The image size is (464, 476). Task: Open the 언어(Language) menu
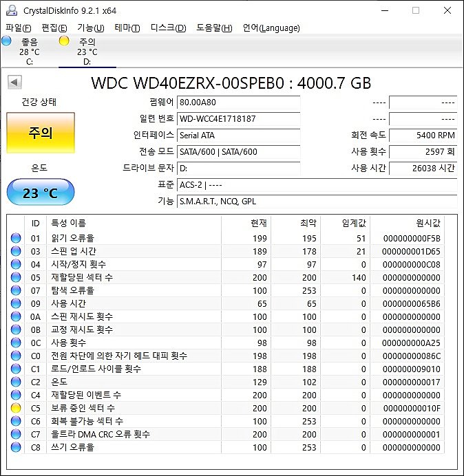click(271, 28)
